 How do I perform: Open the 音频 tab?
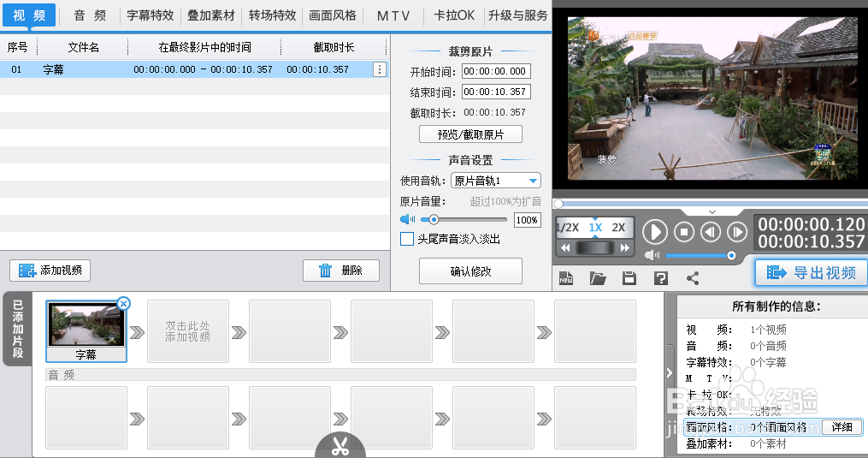[90, 15]
